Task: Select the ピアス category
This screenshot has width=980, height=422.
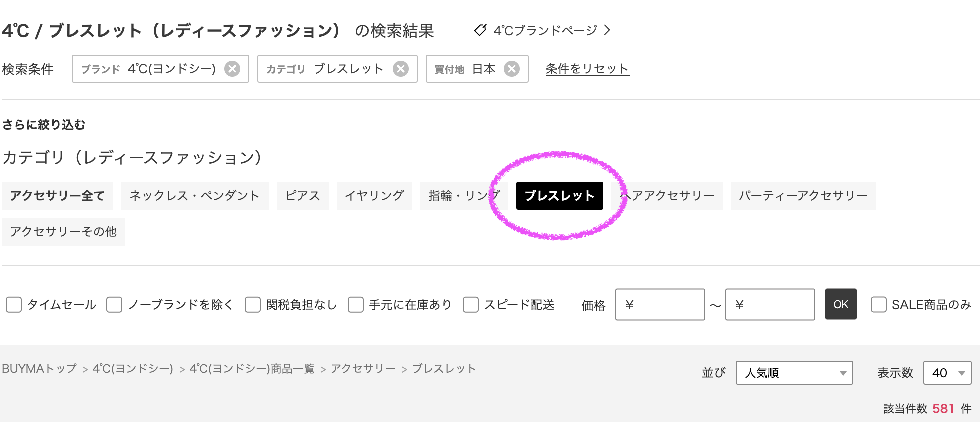Action: click(x=303, y=196)
